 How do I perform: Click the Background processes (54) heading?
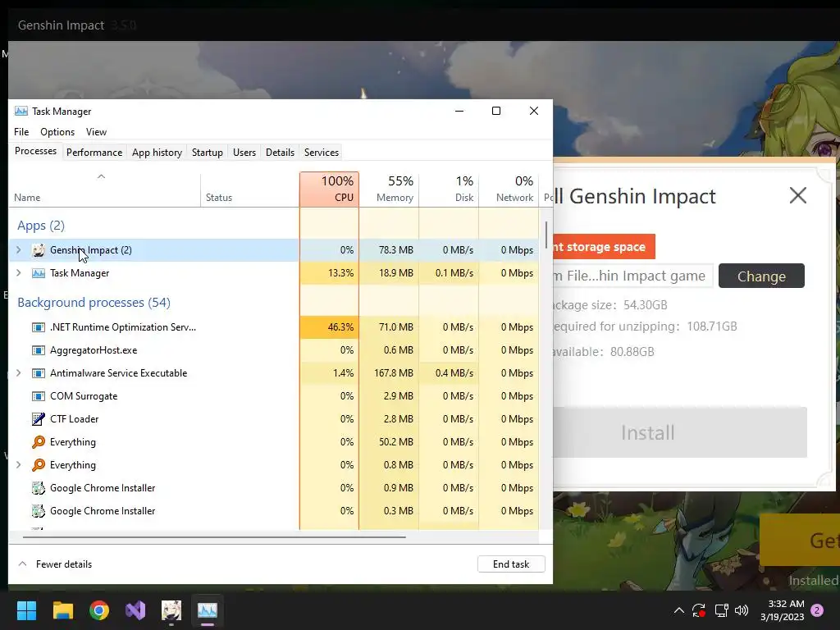94,303
